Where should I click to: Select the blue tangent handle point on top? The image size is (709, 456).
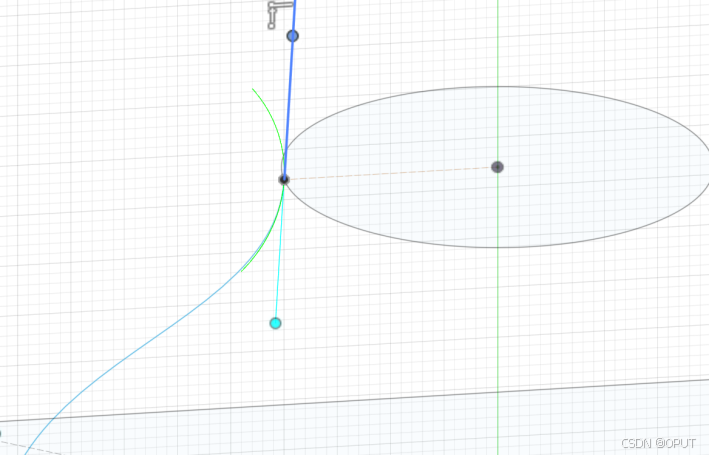tap(293, 36)
